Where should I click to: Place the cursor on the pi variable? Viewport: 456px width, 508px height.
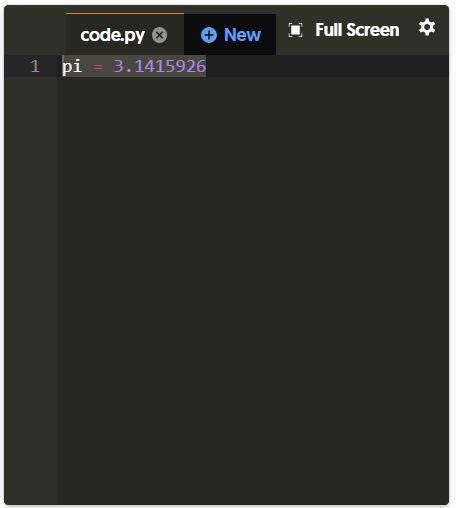[x=72, y=66]
